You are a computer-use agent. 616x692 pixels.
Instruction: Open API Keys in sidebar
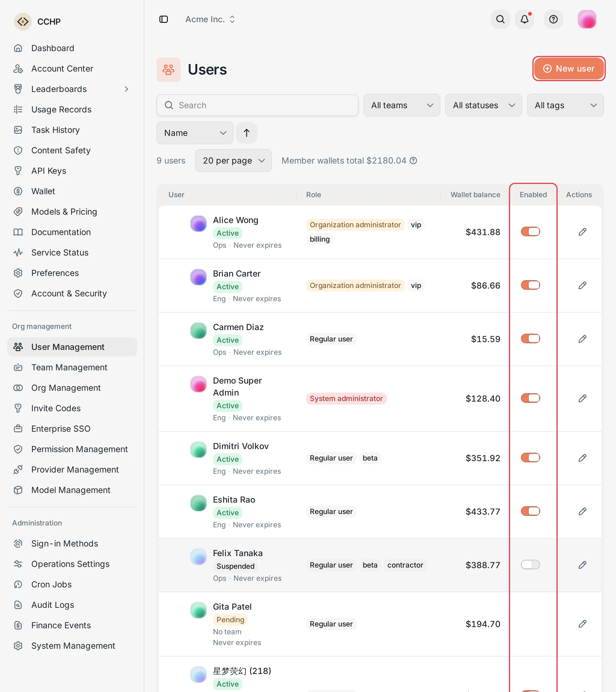coord(72,171)
